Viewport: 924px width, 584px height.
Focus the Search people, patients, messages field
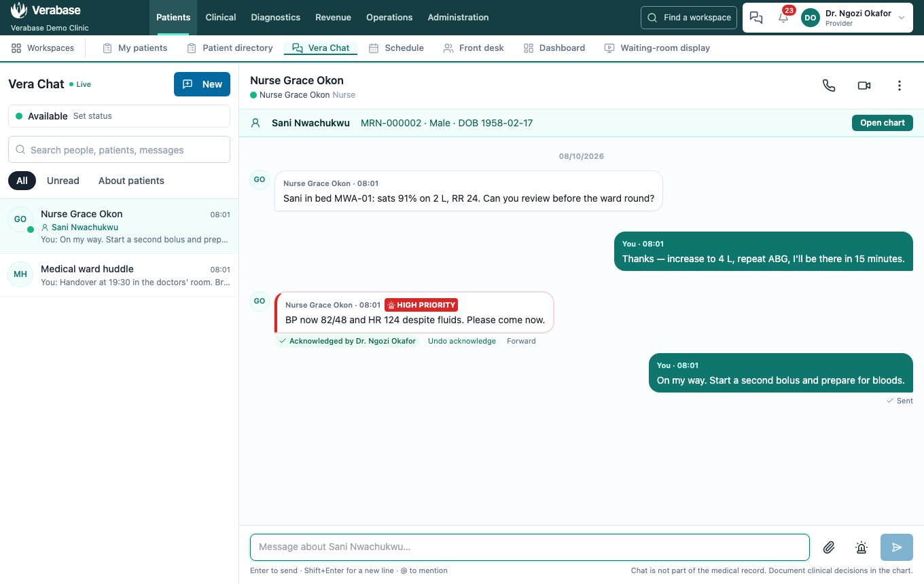[119, 149]
